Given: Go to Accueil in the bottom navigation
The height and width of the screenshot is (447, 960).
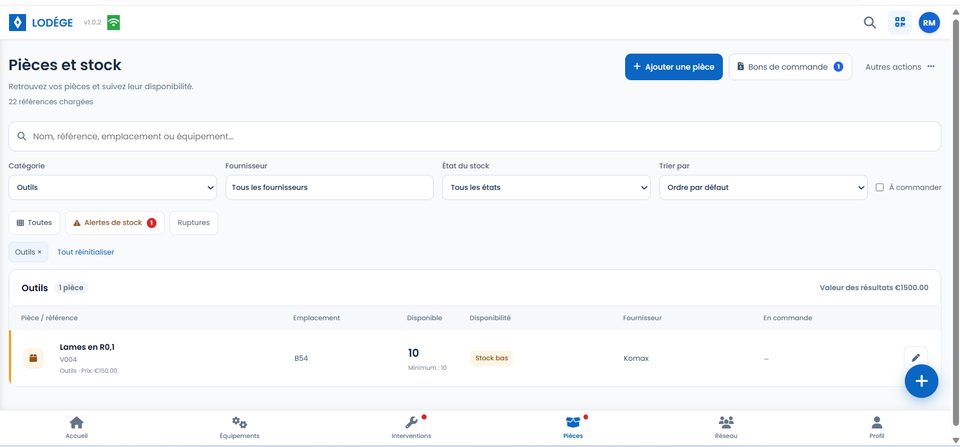Looking at the screenshot, I should (77, 427).
